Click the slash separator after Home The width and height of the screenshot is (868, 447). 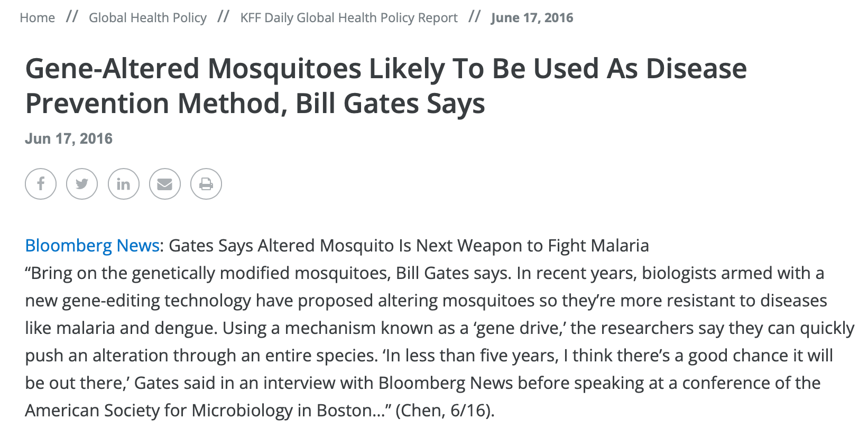(x=72, y=17)
